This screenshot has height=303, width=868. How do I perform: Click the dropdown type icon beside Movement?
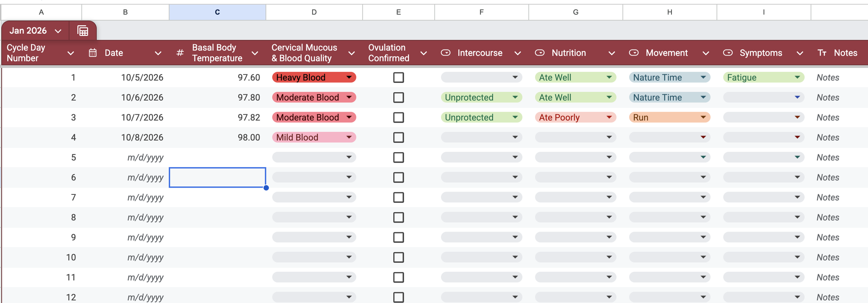634,53
